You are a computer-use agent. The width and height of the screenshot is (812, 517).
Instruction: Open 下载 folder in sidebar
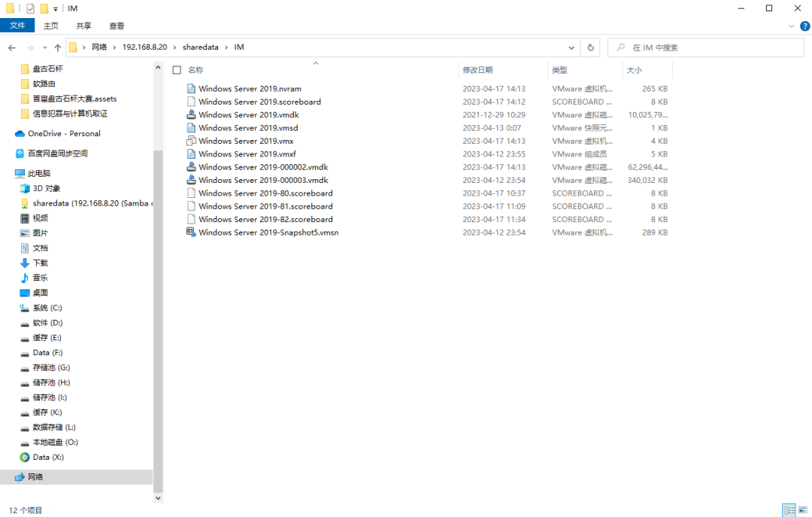pyautogui.click(x=34, y=263)
